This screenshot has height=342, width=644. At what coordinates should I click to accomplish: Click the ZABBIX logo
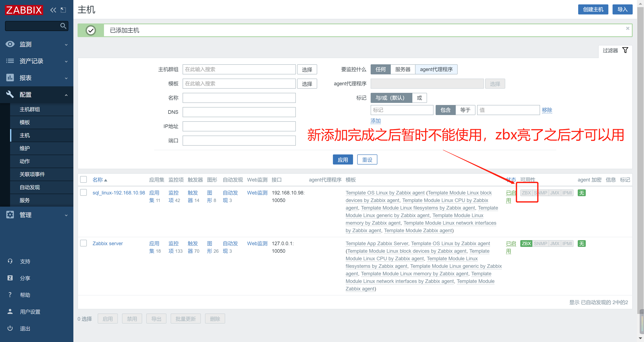(x=24, y=10)
